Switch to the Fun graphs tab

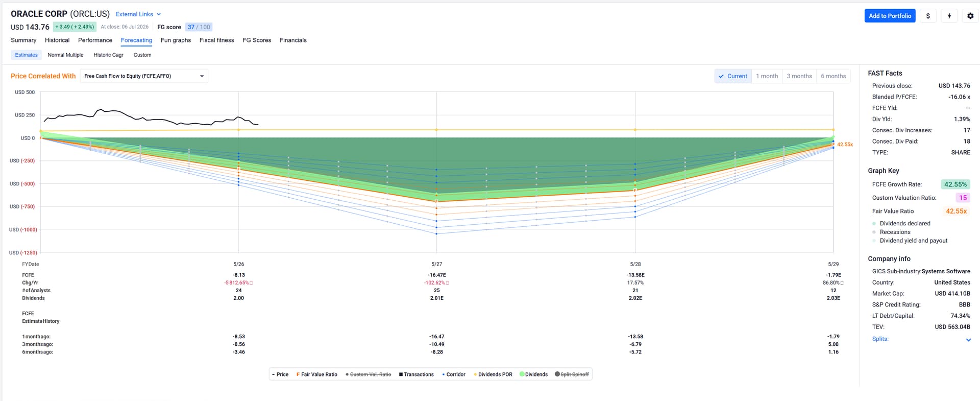tap(176, 40)
